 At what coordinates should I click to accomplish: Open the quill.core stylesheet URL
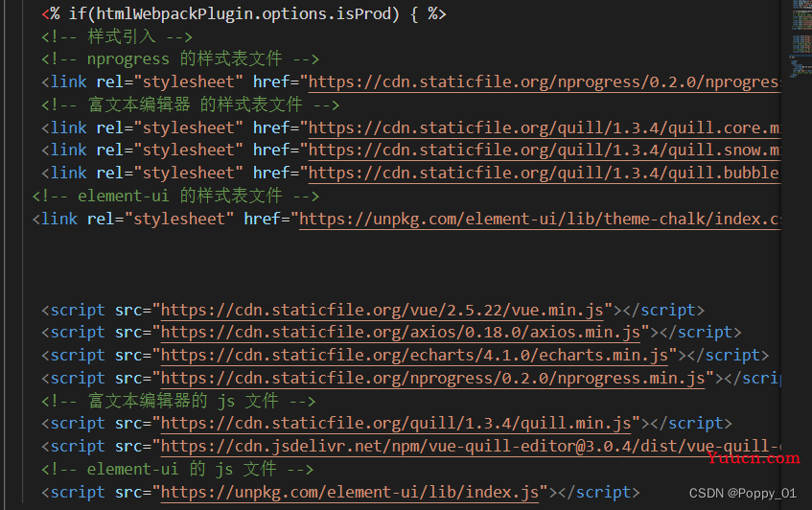click(x=545, y=127)
